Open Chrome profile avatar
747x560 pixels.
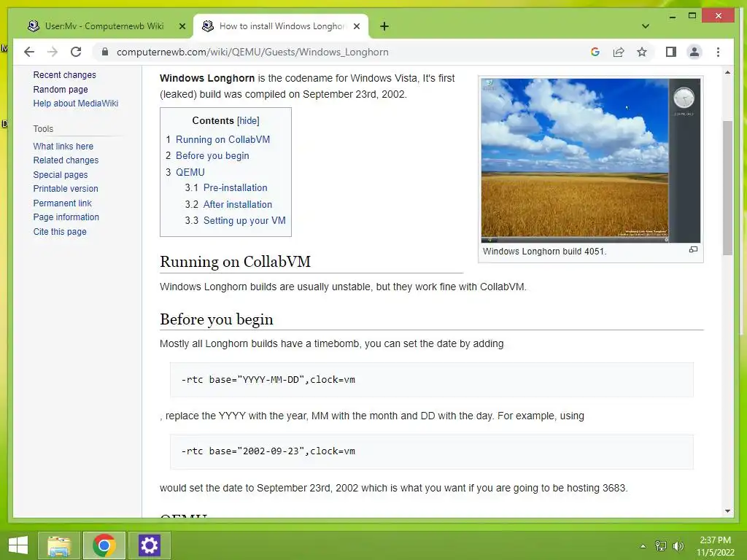pos(694,52)
